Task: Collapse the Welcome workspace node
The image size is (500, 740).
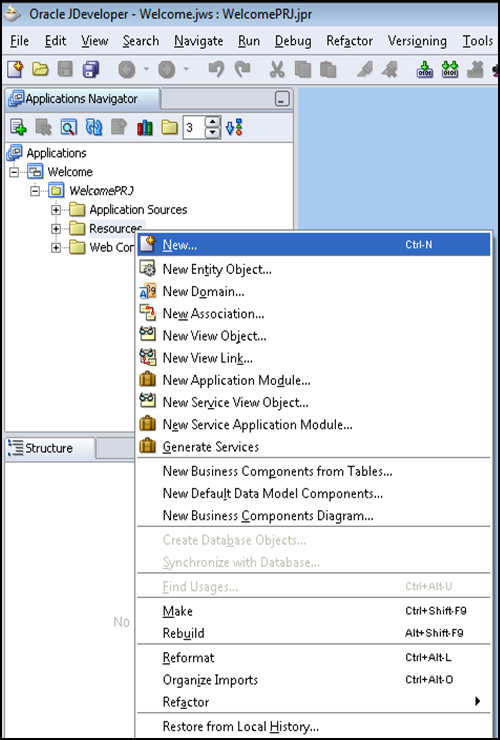Action: [14, 172]
